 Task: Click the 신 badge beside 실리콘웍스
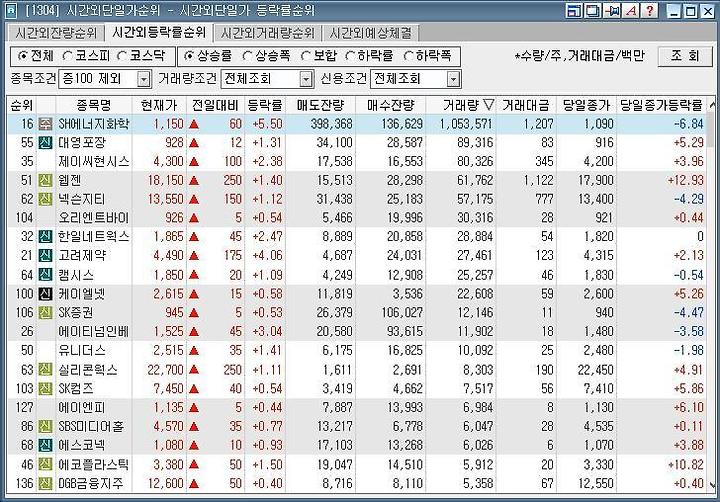[45, 369]
